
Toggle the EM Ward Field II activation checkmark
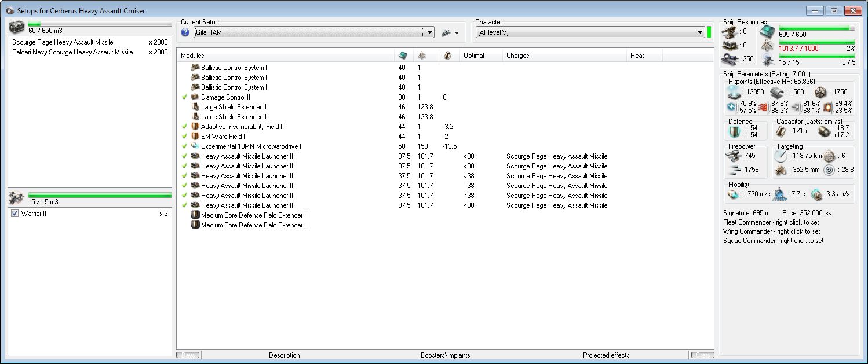coord(185,136)
